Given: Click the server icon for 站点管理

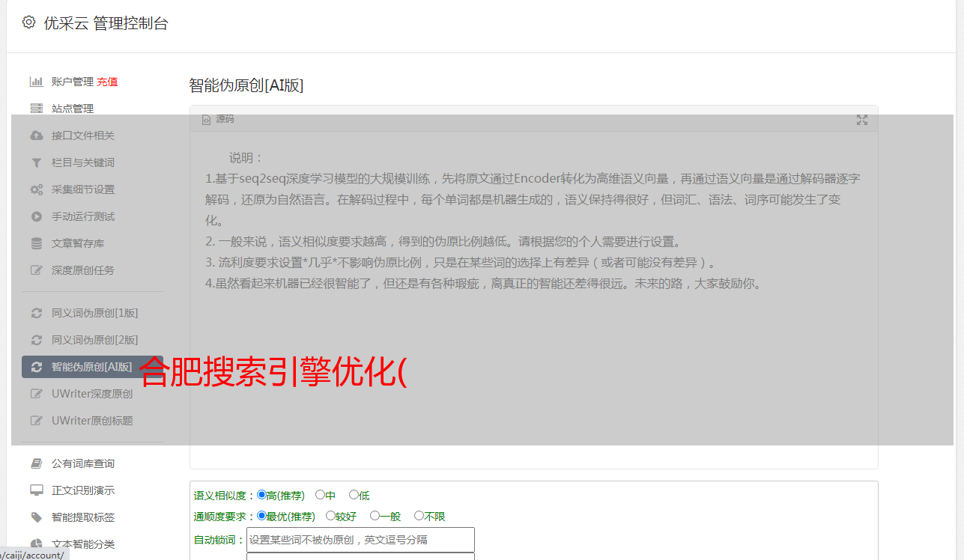Looking at the screenshot, I should (x=36, y=109).
